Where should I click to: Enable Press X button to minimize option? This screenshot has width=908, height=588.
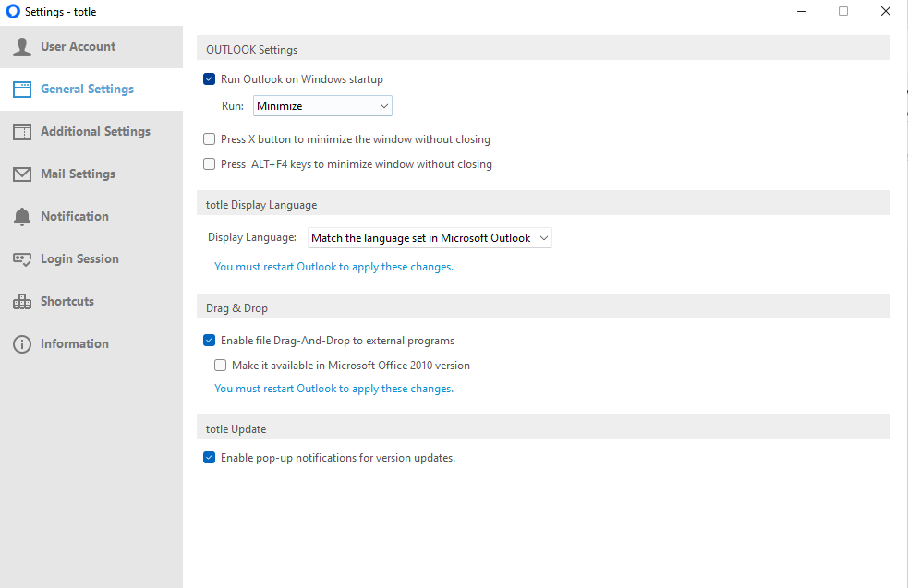coord(209,139)
